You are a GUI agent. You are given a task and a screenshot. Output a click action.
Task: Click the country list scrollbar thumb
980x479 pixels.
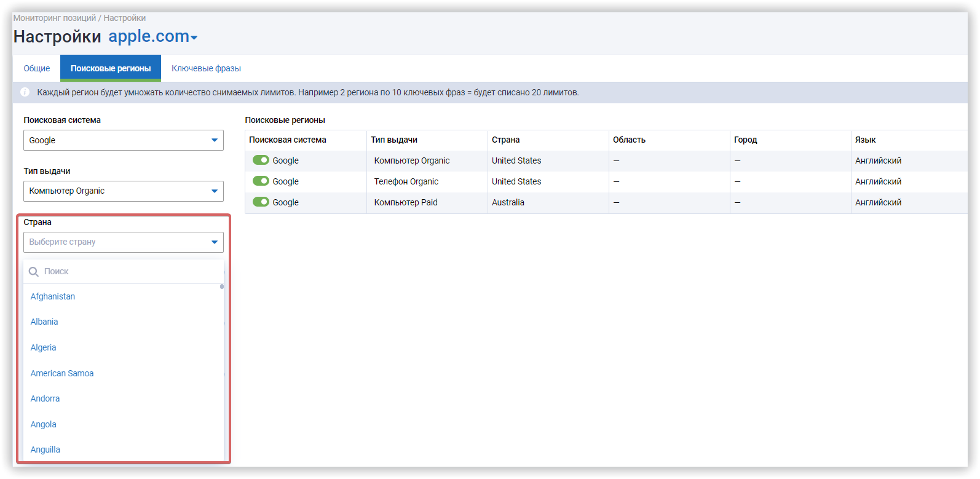pyautogui.click(x=222, y=287)
